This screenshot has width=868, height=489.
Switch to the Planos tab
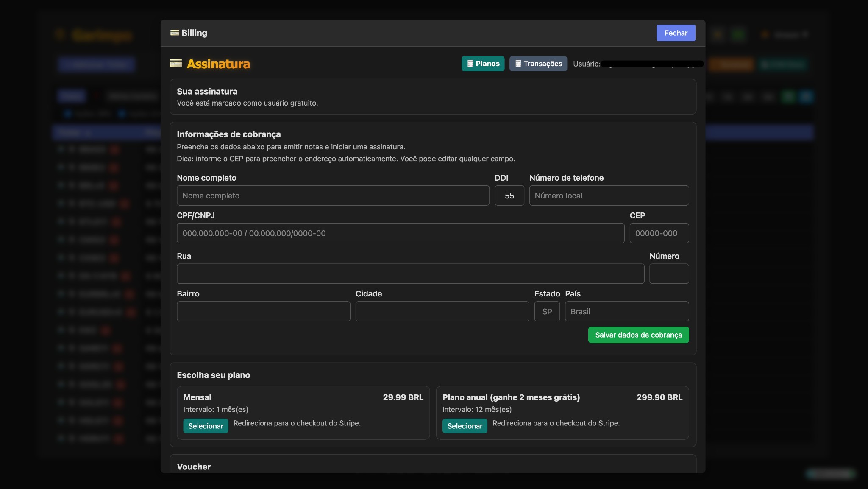[483, 64]
